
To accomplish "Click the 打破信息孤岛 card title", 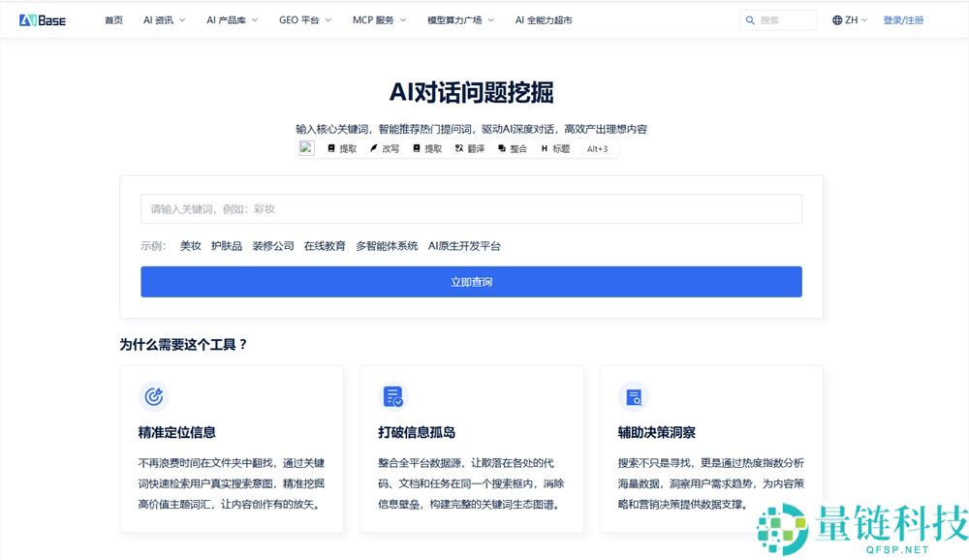I will 417,433.
